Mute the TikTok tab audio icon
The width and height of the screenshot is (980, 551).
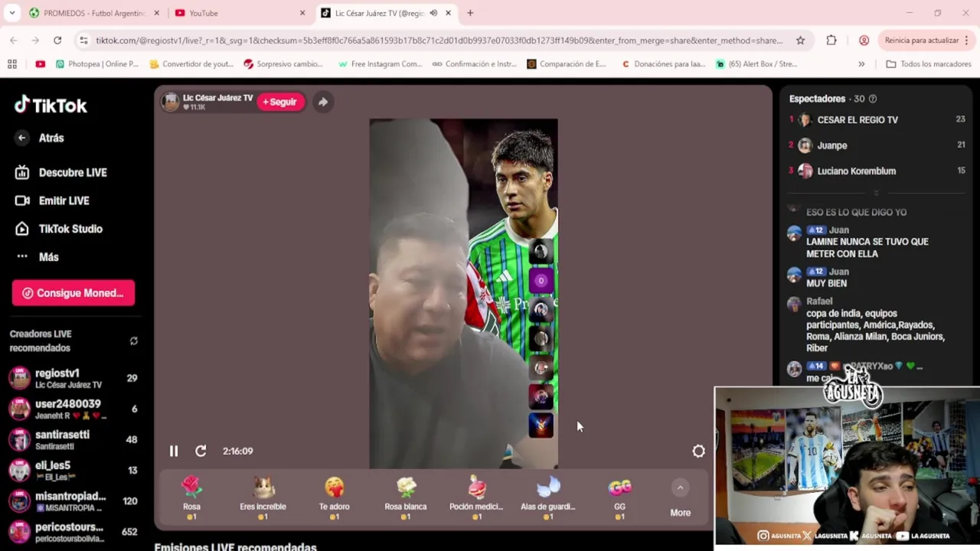click(433, 13)
